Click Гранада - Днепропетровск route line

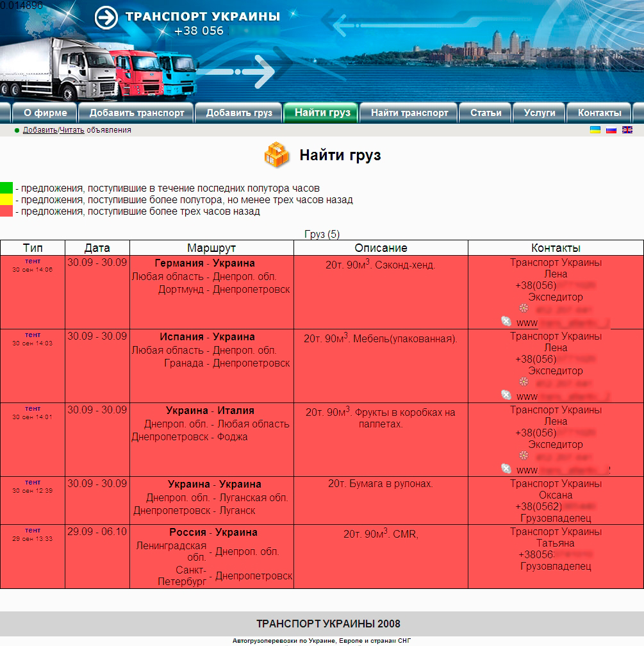click(x=227, y=363)
